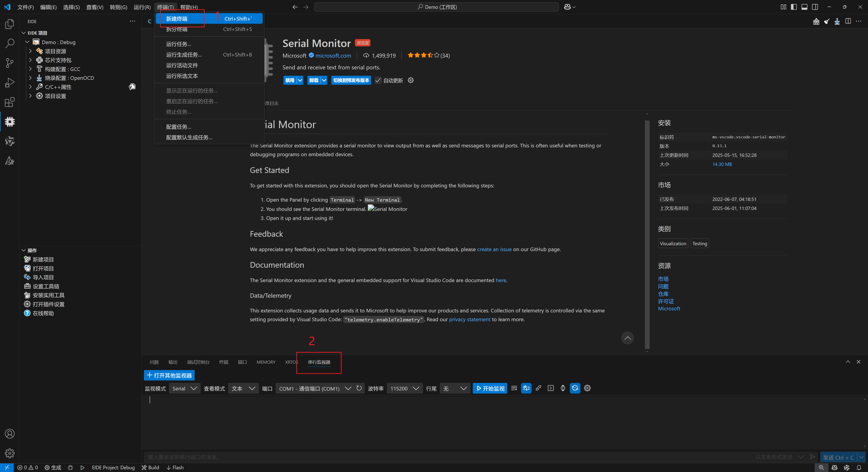Open the microsoft.com publisher link
868x472 pixels.
333,56
